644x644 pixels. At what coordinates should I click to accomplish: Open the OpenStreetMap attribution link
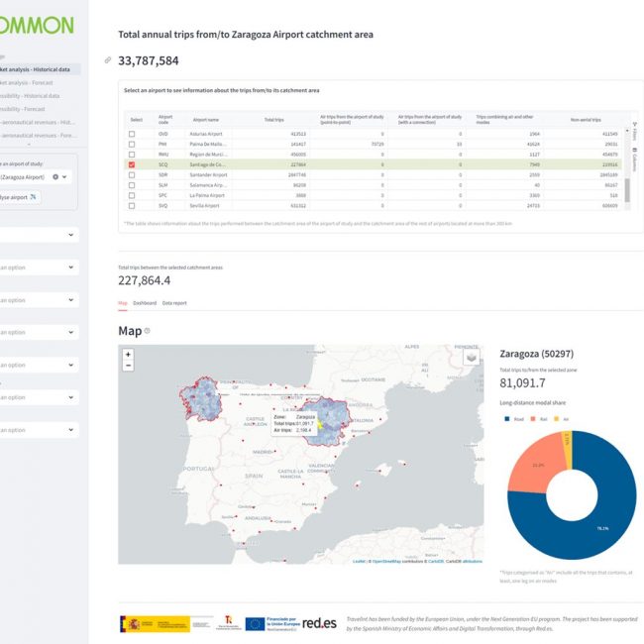[389, 561]
